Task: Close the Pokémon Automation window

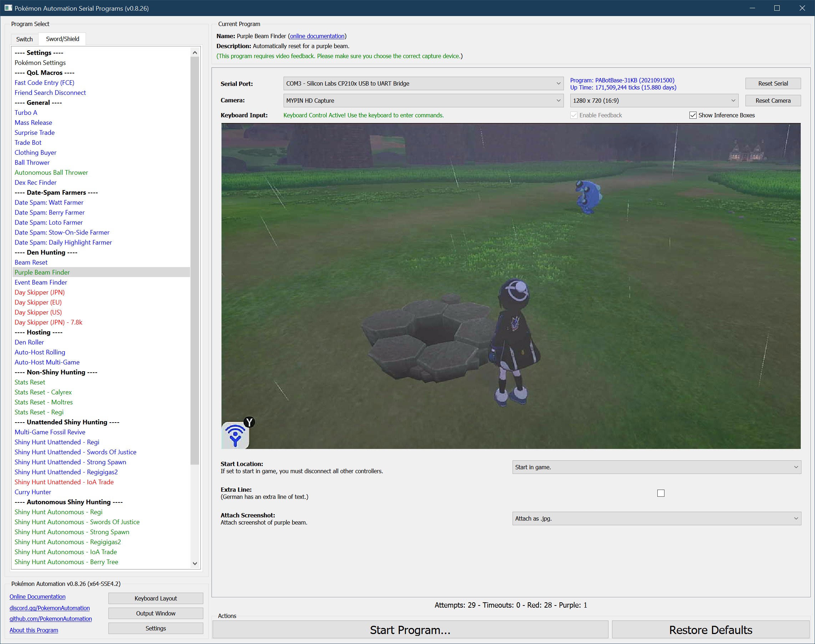Action: (x=802, y=8)
